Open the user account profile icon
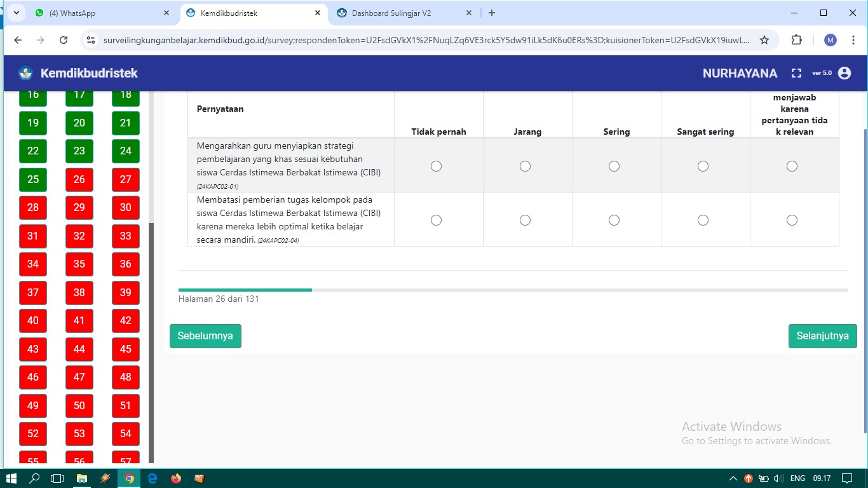This screenshot has height=488, width=868. [x=844, y=73]
